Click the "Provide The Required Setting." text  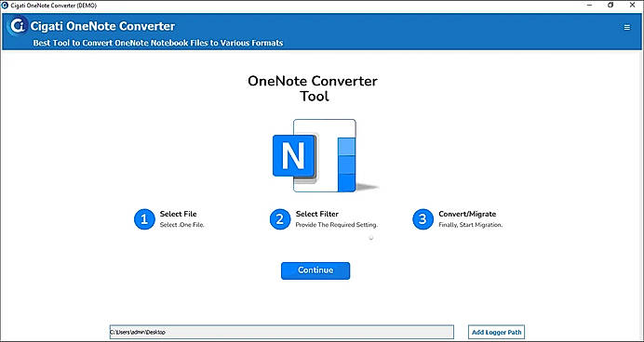click(337, 225)
